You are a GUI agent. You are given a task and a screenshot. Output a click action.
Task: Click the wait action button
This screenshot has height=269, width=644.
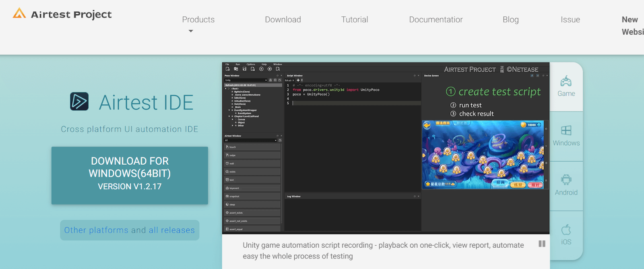pos(252,163)
